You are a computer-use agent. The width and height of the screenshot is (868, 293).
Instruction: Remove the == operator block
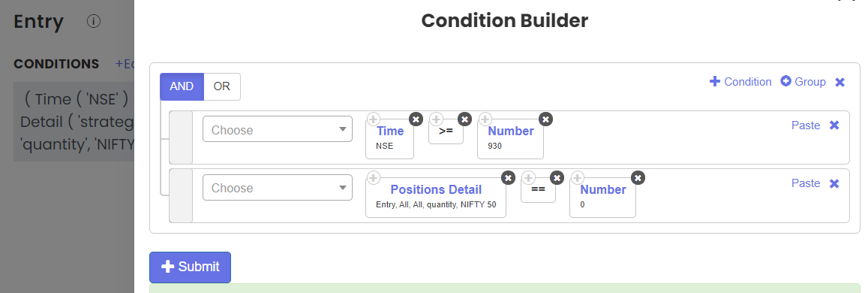557,178
